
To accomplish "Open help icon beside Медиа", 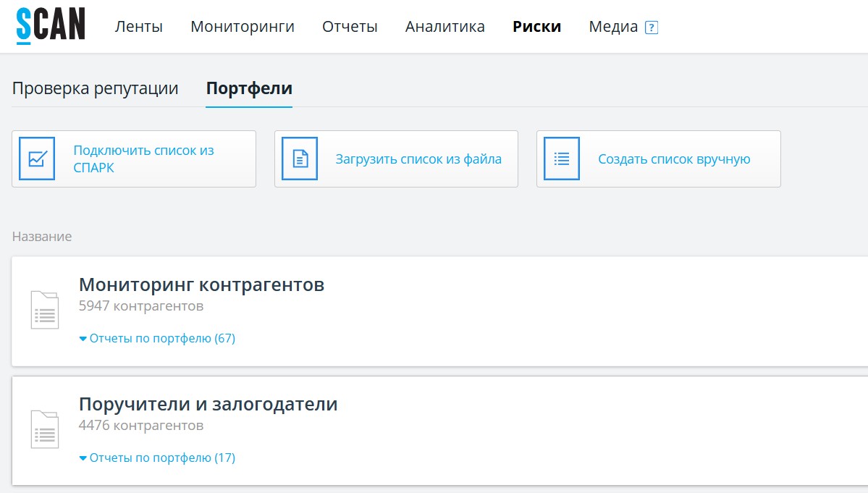I will (653, 26).
